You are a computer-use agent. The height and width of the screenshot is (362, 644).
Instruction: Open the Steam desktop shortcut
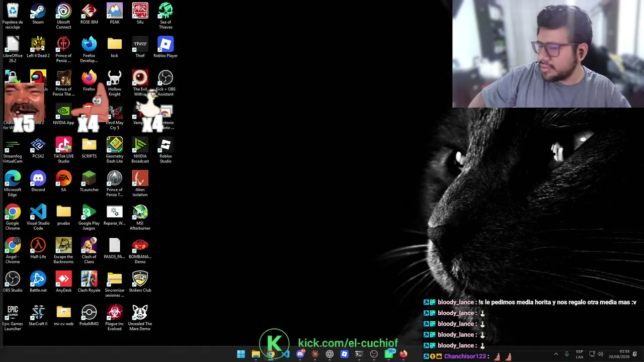tap(38, 14)
